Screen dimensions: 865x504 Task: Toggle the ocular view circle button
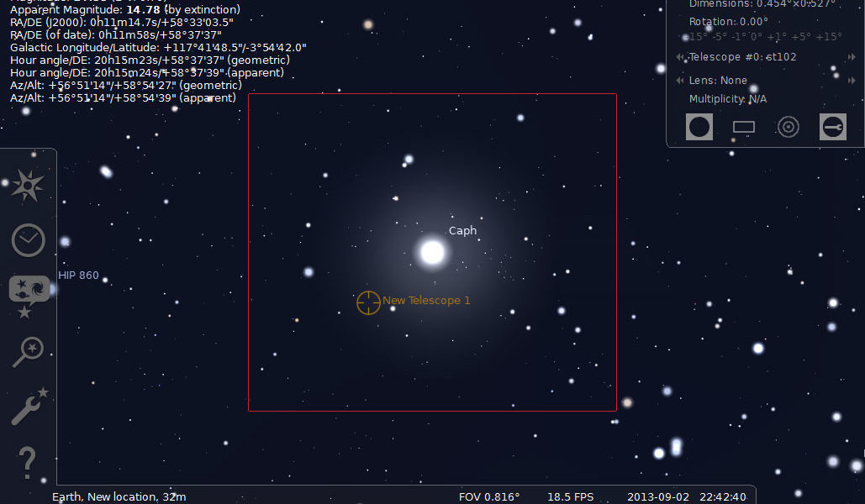coord(699,127)
